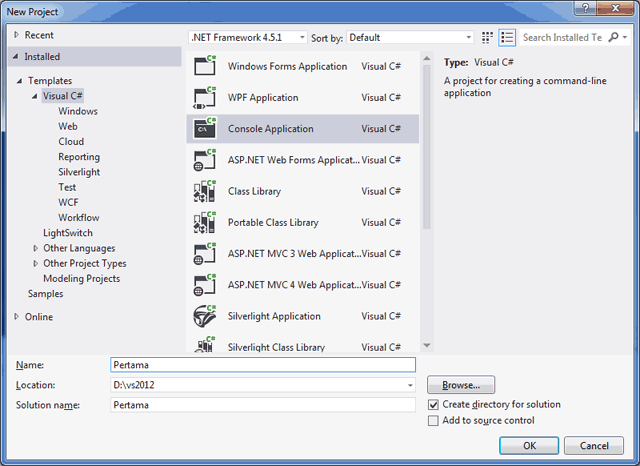640x466 pixels.
Task: Select the Class Library template icon
Action: (x=205, y=191)
